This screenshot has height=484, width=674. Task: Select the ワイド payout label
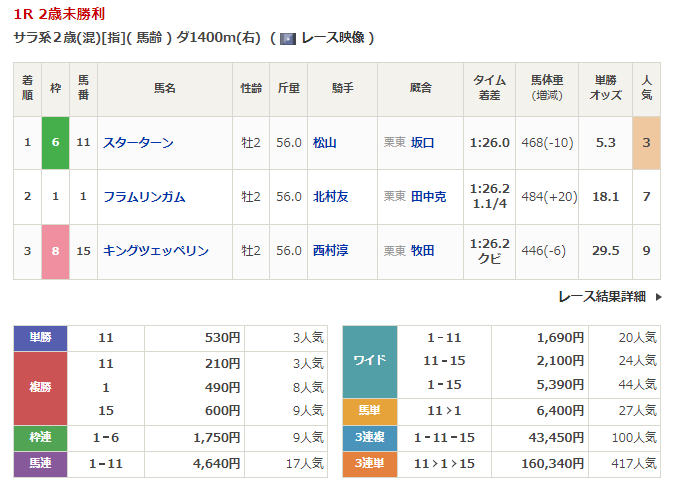tap(370, 361)
